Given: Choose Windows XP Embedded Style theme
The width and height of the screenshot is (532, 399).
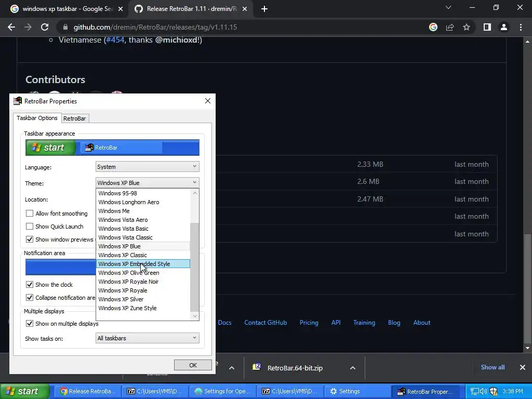Looking at the screenshot, I should click(x=143, y=263).
